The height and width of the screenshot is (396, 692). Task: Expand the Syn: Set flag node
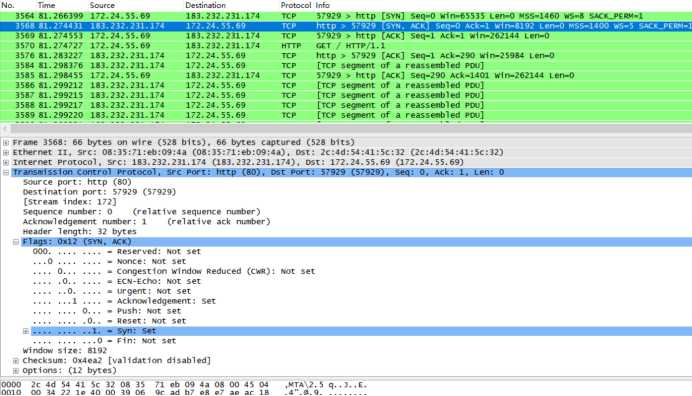click(26, 331)
